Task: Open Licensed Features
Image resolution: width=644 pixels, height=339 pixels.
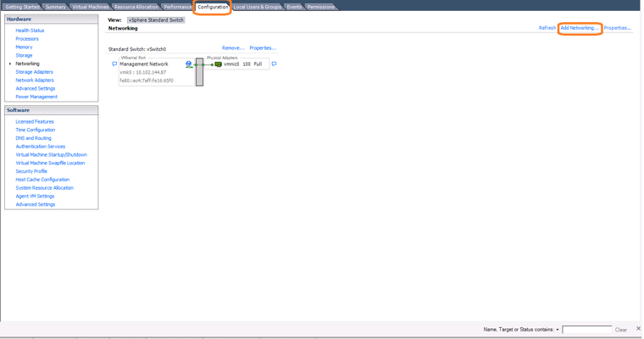Action: click(35, 122)
